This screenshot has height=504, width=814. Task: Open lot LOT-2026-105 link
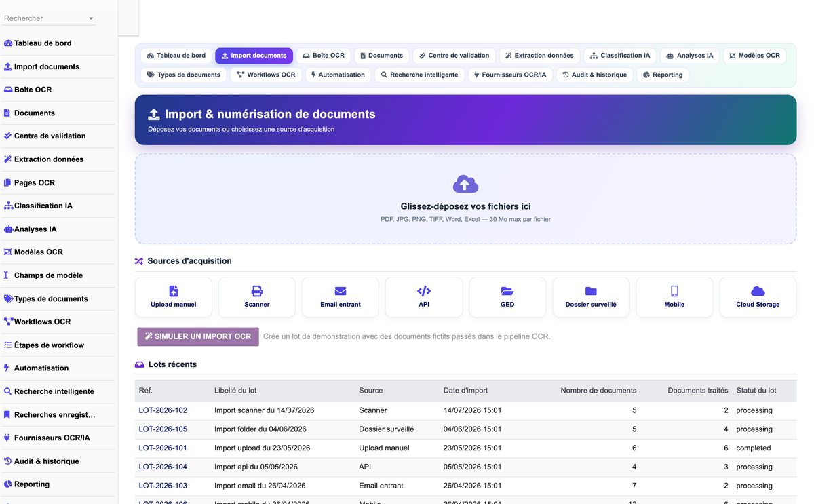point(163,429)
